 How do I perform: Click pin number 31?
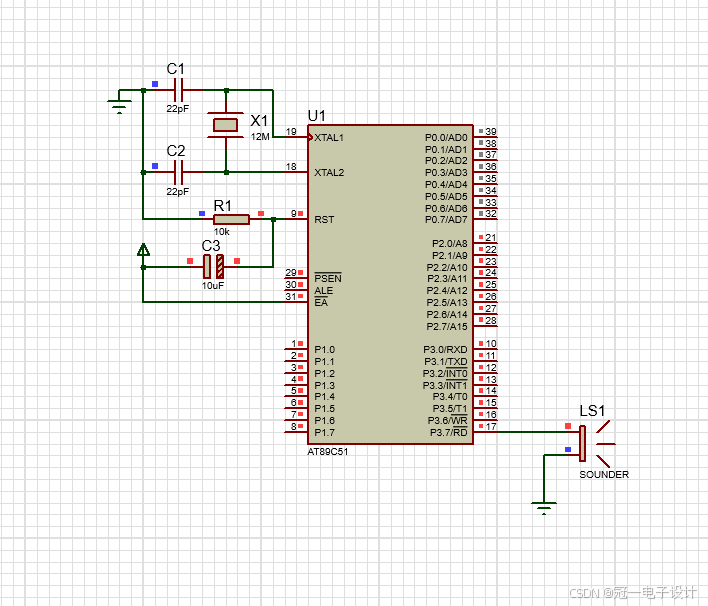pos(291,296)
